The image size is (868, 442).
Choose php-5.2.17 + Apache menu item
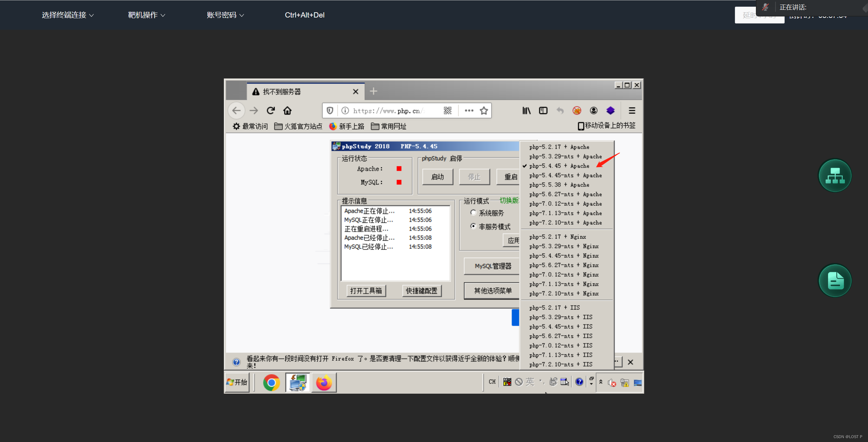tap(567, 147)
